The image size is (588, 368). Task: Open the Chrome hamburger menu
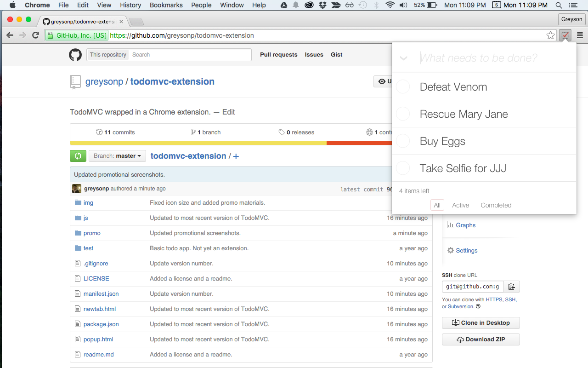(x=580, y=35)
